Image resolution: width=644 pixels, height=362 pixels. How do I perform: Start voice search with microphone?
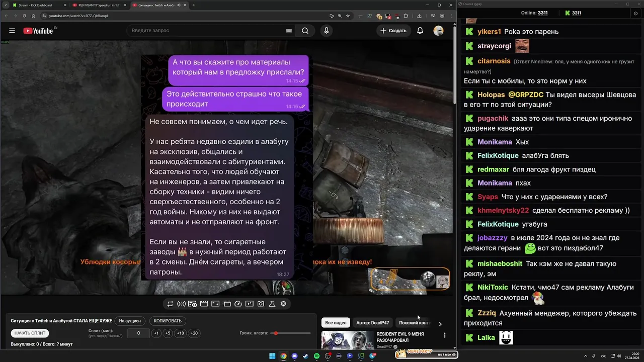[327, 31]
